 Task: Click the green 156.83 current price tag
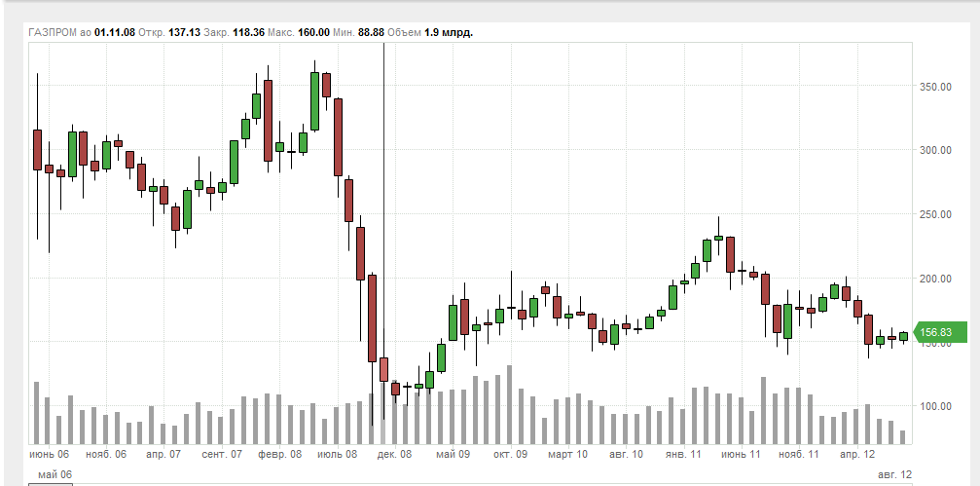pyautogui.click(x=940, y=332)
